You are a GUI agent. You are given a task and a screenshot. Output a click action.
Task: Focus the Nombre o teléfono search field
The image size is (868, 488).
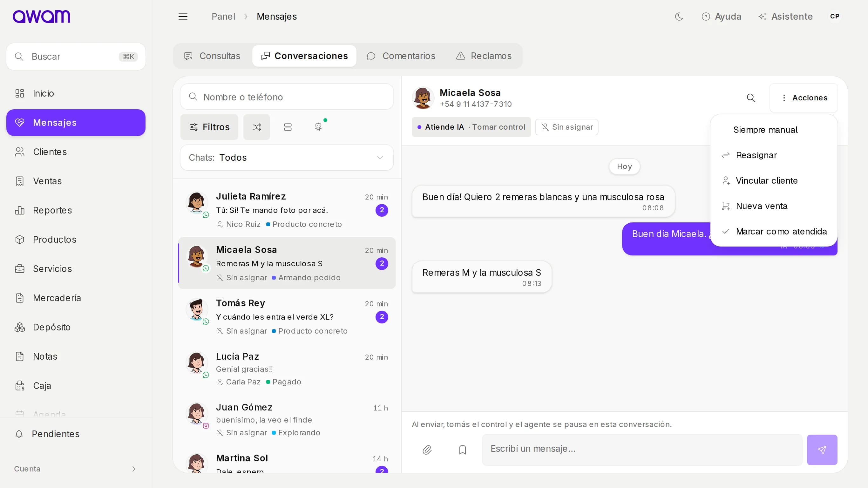point(287,97)
